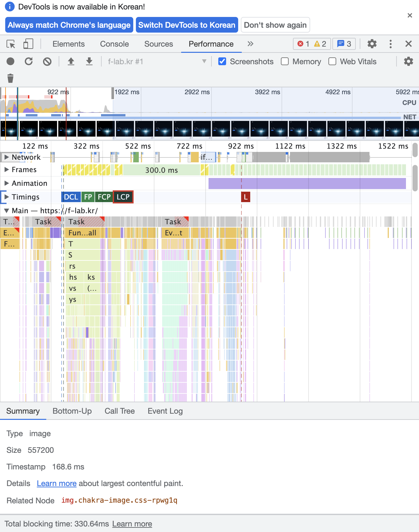The image size is (419, 532).
Task: Click the overview window right handle at 1922 ms
Action: pos(113,93)
